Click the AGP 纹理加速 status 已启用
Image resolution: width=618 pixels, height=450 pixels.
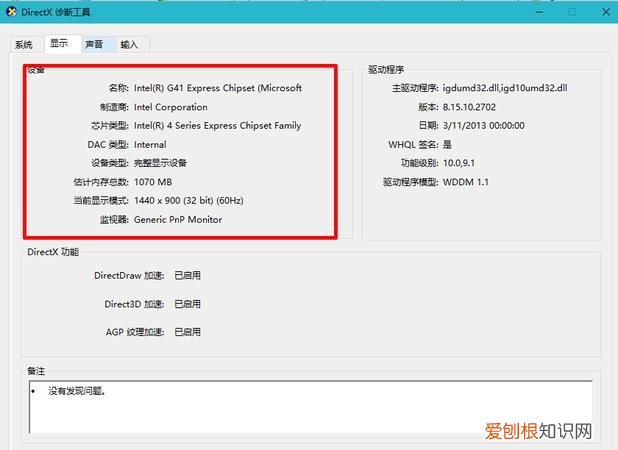tap(187, 332)
